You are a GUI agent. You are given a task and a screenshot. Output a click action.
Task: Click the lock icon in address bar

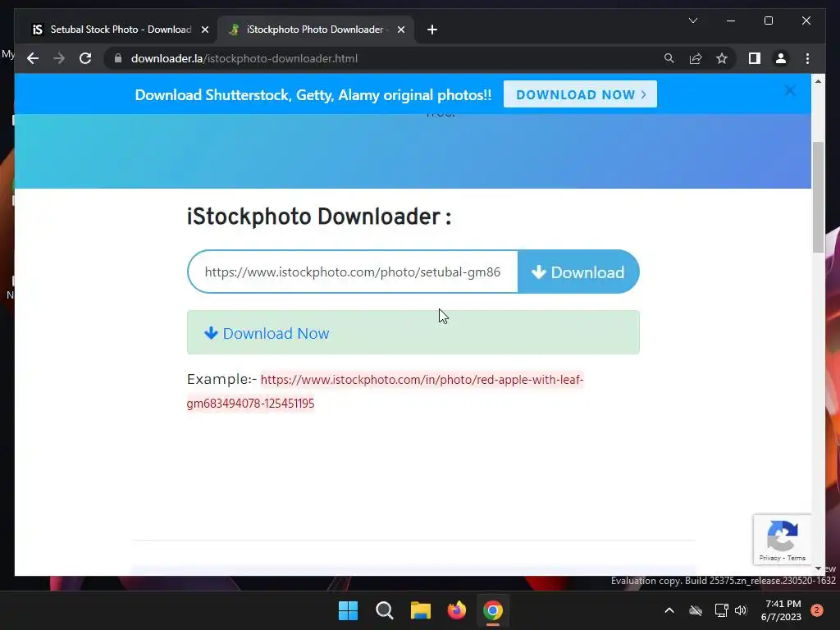(118, 58)
